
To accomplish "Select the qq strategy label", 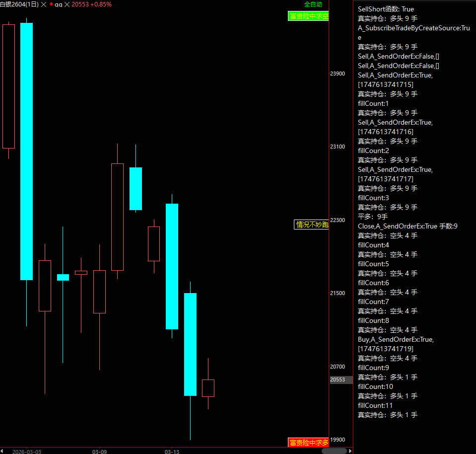I will [59, 4].
